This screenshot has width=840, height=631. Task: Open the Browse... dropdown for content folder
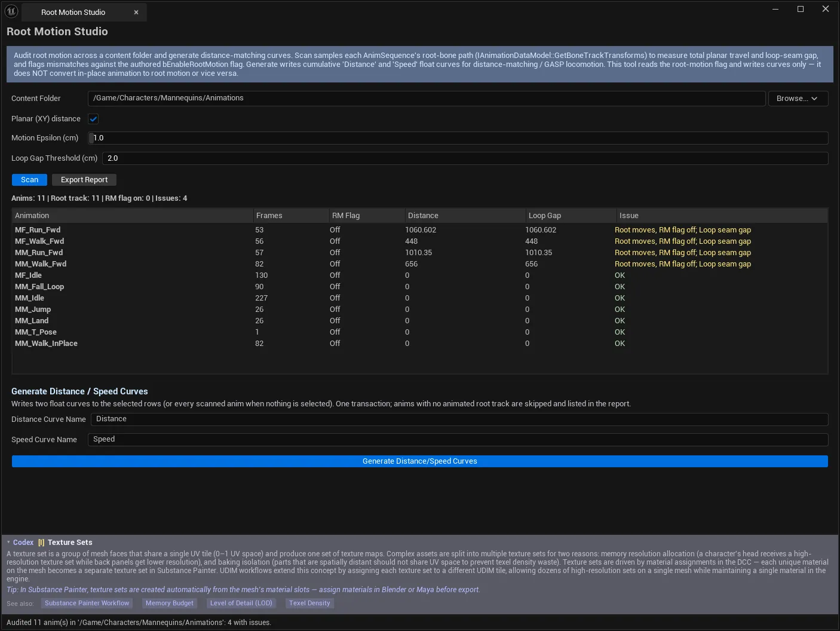[798, 99]
